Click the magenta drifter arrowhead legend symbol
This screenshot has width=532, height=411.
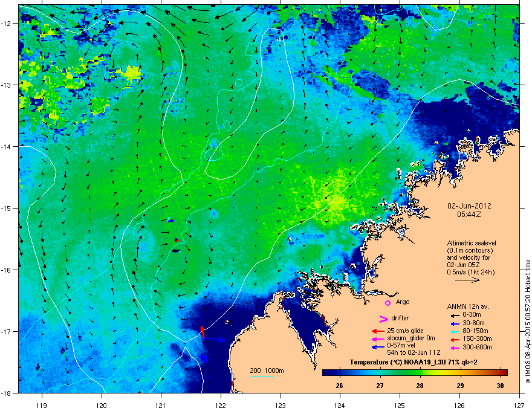pos(384,319)
